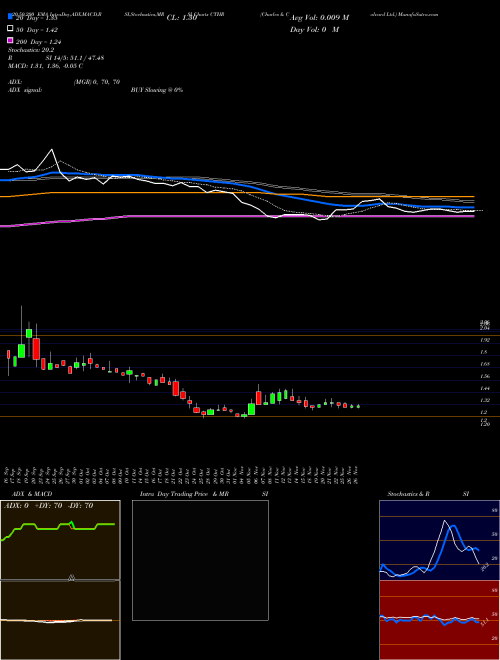Screen dimensions: 500x660
Task: Click the white 50 Day legend square
Action: tap(10, 29)
